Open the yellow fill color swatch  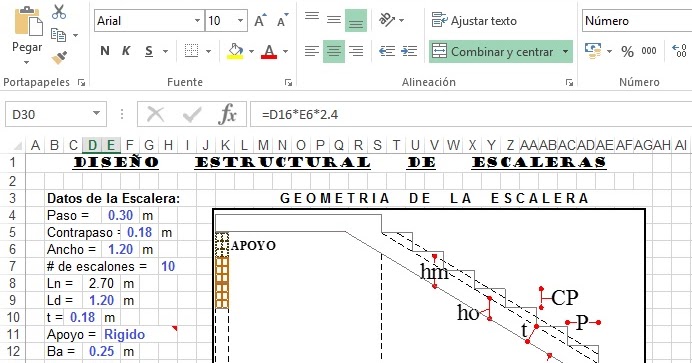(235, 51)
